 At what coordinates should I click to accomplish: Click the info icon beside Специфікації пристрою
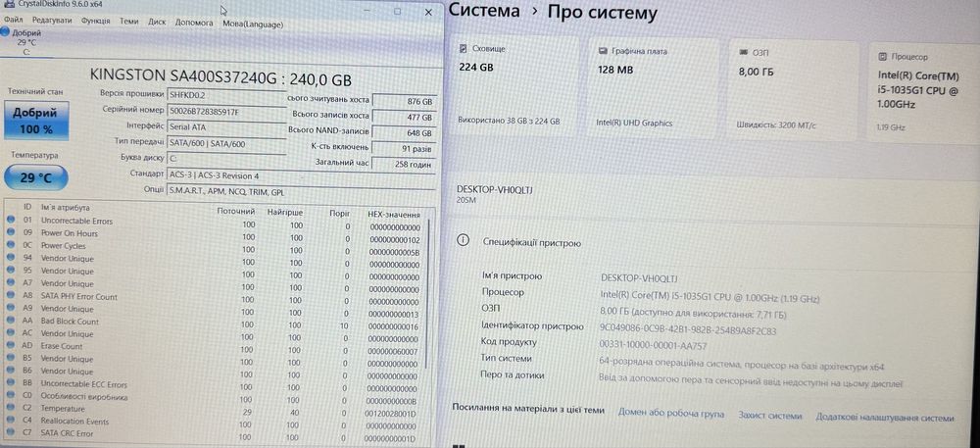pos(463,240)
